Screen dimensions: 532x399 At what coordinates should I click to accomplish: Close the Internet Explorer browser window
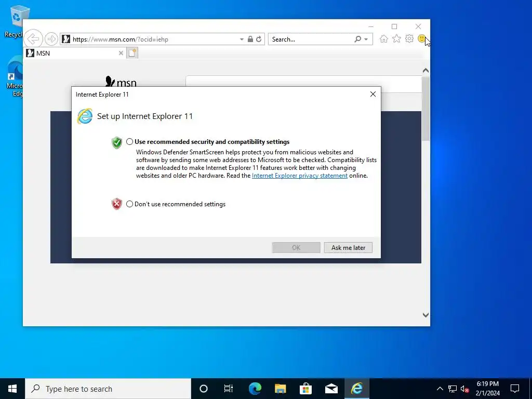pos(418,26)
